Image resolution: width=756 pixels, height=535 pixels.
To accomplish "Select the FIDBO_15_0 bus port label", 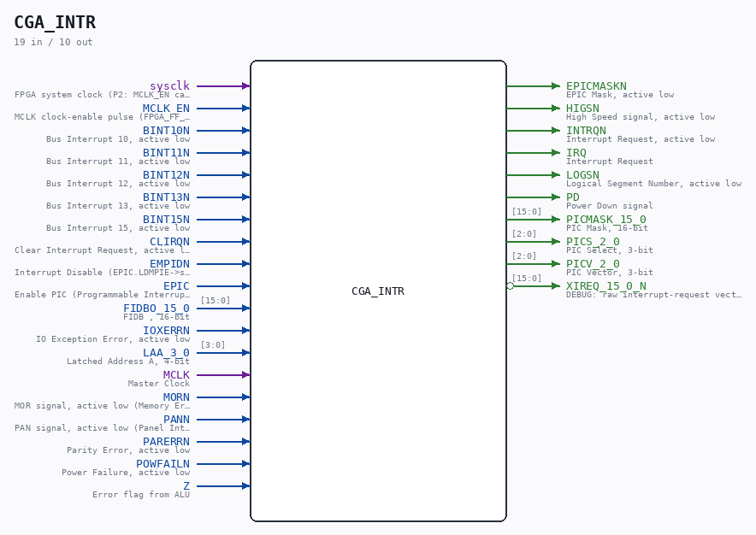I will coord(157,308).
